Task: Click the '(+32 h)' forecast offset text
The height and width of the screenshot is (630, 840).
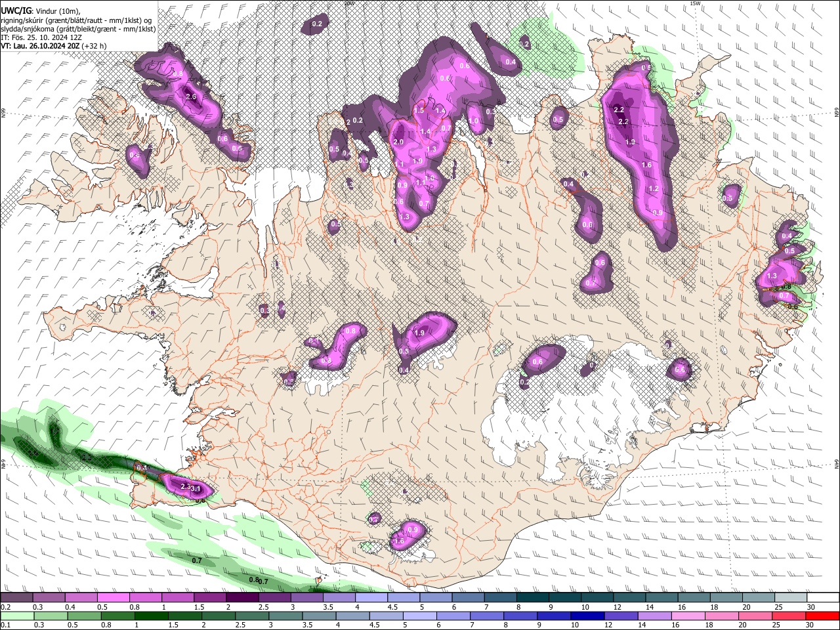Action: 93,46
